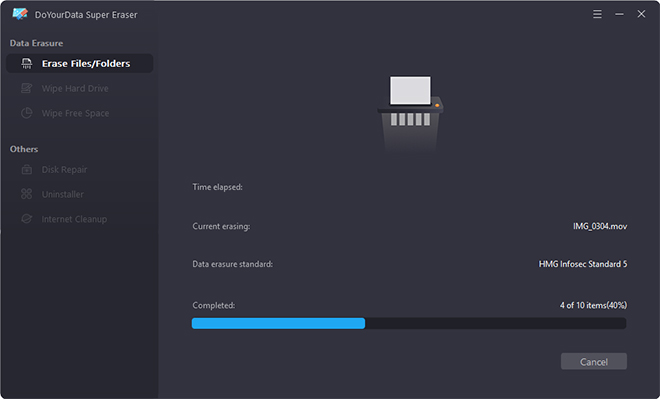The height and width of the screenshot is (399, 660).
Task: Click the shredder animation graphic
Action: [410, 113]
